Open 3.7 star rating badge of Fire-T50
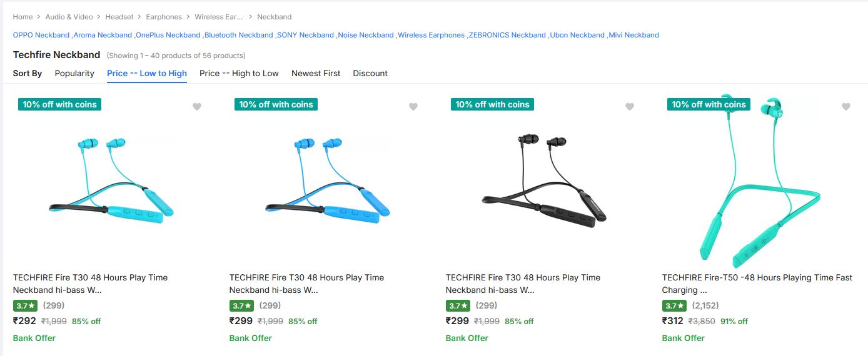Viewport: 868px width, 356px height. point(674,305)
